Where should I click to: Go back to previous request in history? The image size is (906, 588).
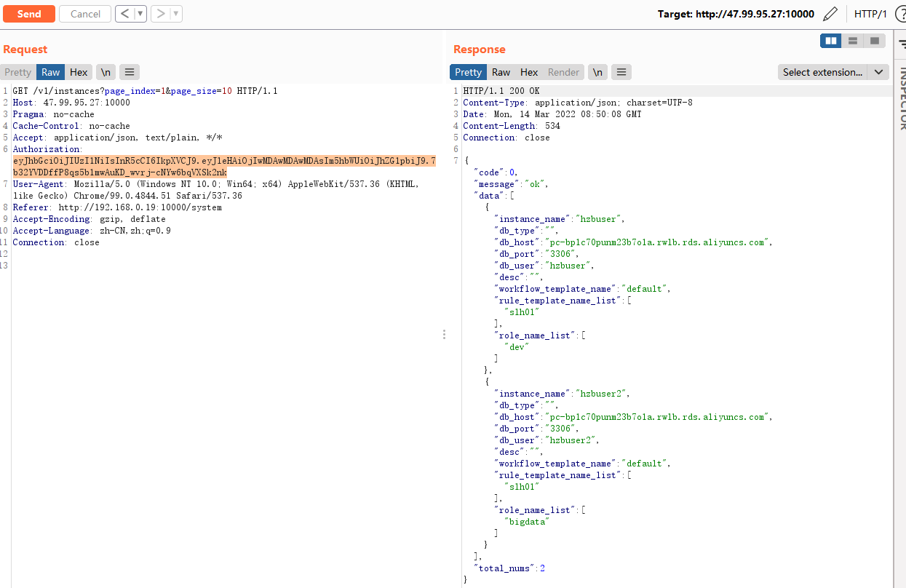(x=124, y=14)
